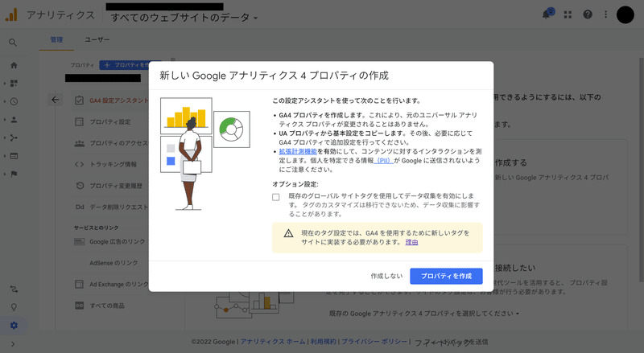Click the account avatar circle
The image size is (644, 353).
(625, 14)
